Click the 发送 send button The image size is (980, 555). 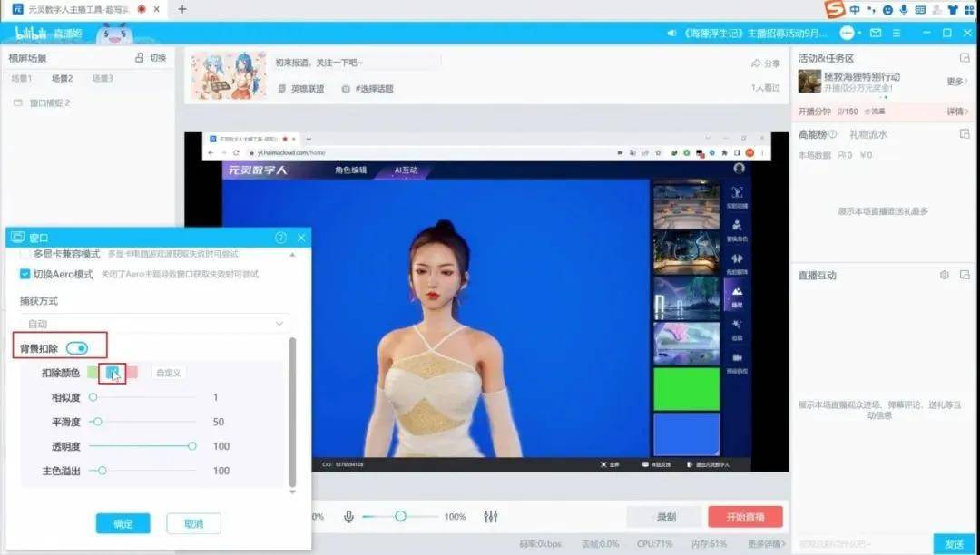click(x=955, y=544)
